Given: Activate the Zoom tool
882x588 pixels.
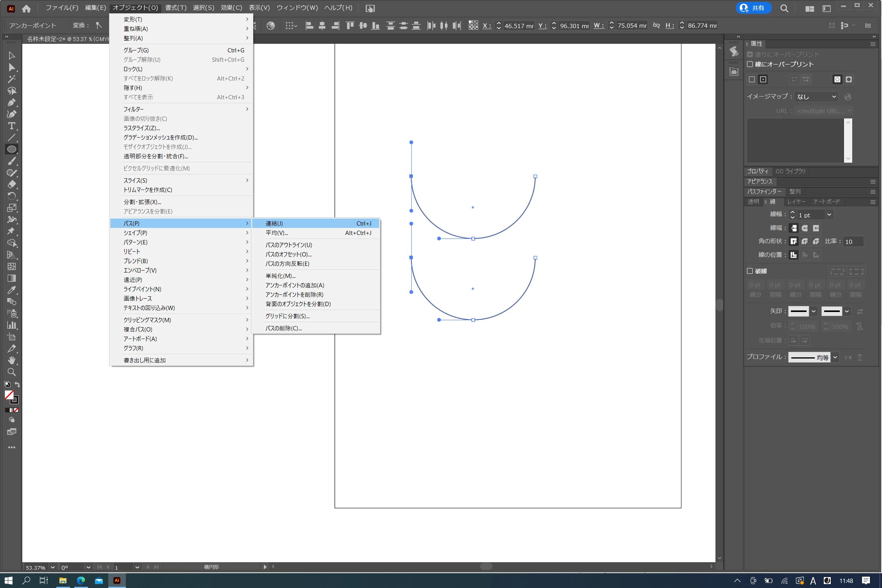Looking at the screenshot, I should (12, 372).
